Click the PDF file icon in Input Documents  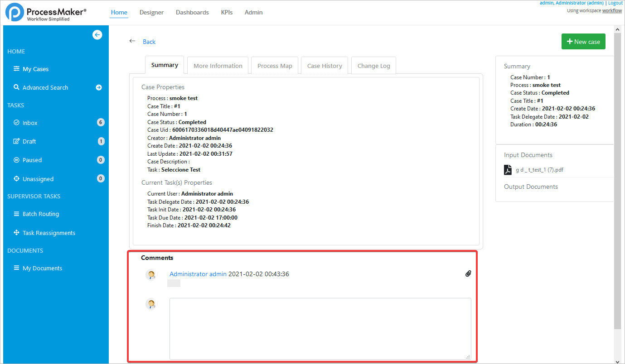tap(508, 170)
